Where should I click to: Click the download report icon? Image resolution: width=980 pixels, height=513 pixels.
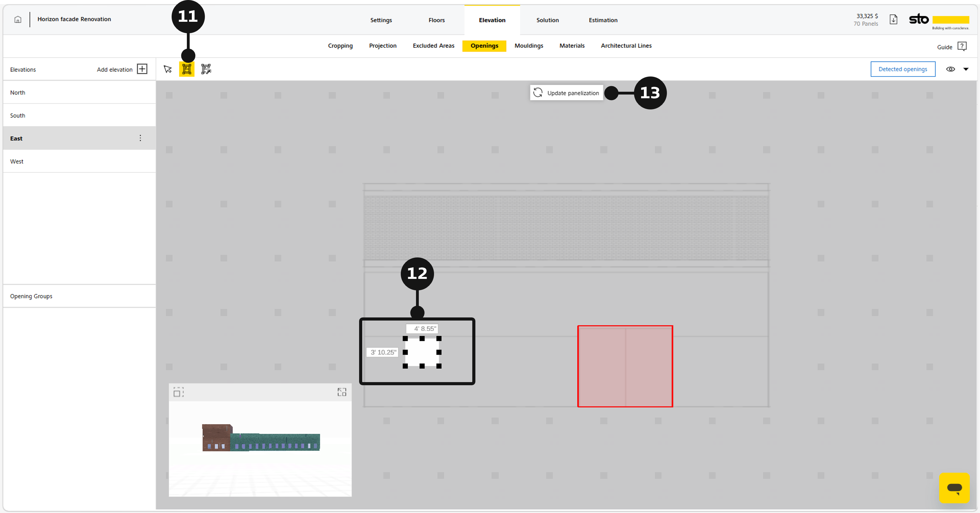click(893, 20)
